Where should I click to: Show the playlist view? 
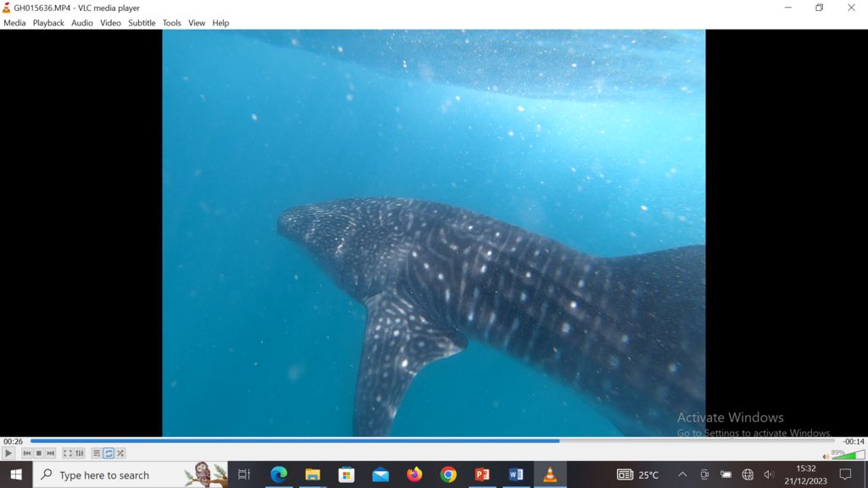click(x=97, y=453)
